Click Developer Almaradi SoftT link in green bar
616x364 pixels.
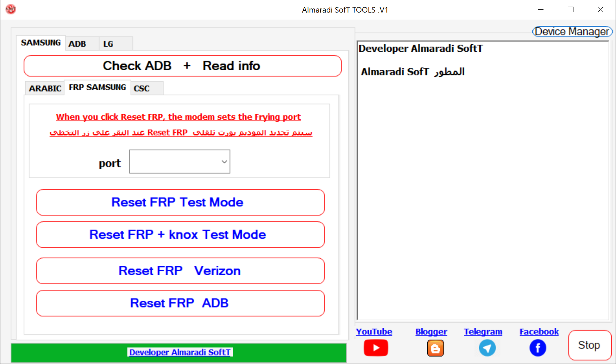(x=180, y=353)
